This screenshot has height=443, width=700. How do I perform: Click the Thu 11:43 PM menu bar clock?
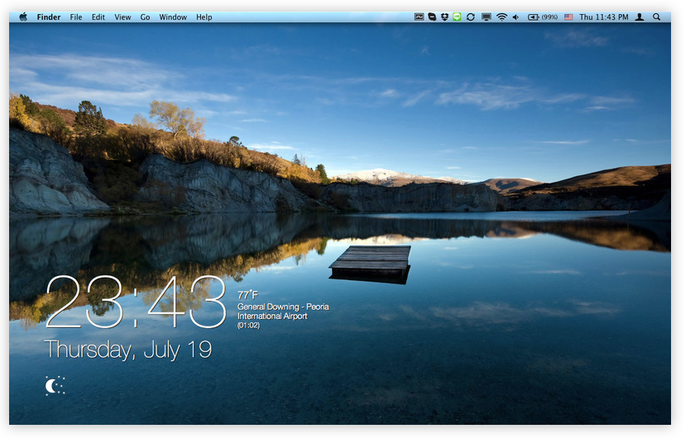click(604, 17)
